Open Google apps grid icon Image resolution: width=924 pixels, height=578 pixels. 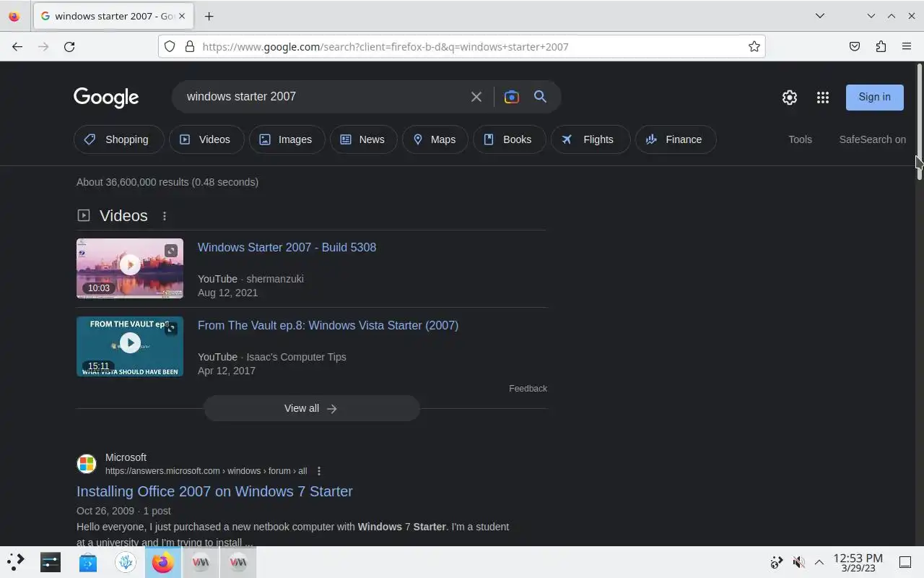(823, 98)
